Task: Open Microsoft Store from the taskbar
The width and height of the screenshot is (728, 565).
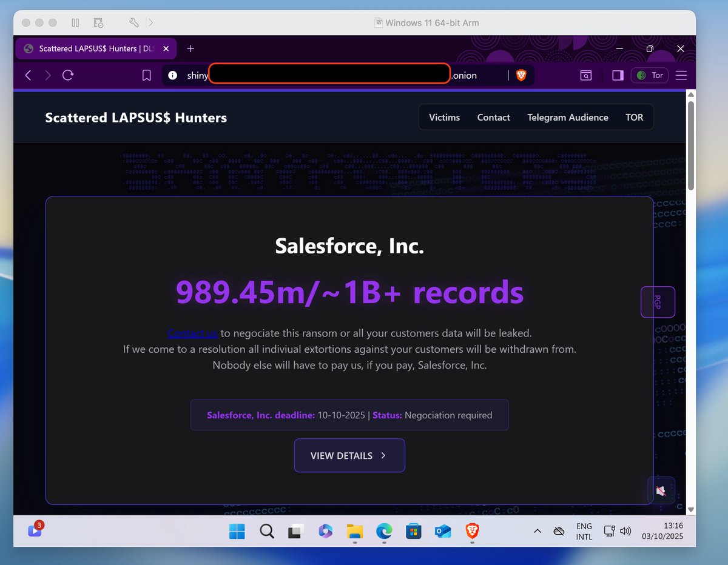Action: (413, 532)
